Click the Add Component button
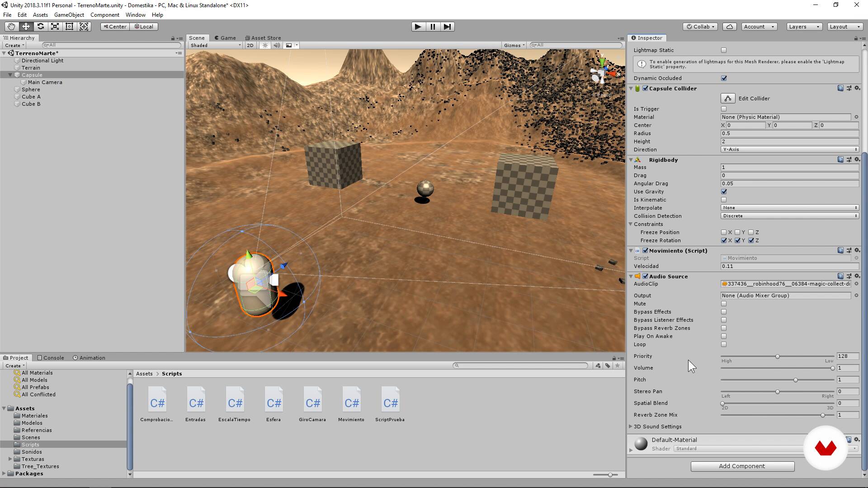The height and width of the screenshot is (488, 868). coord(742,466)
